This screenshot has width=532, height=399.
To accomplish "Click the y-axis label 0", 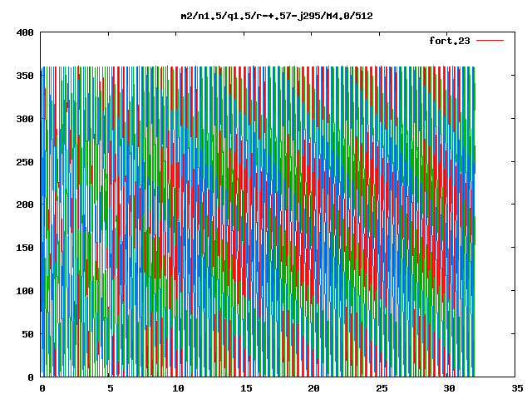I will pos(31,377).
